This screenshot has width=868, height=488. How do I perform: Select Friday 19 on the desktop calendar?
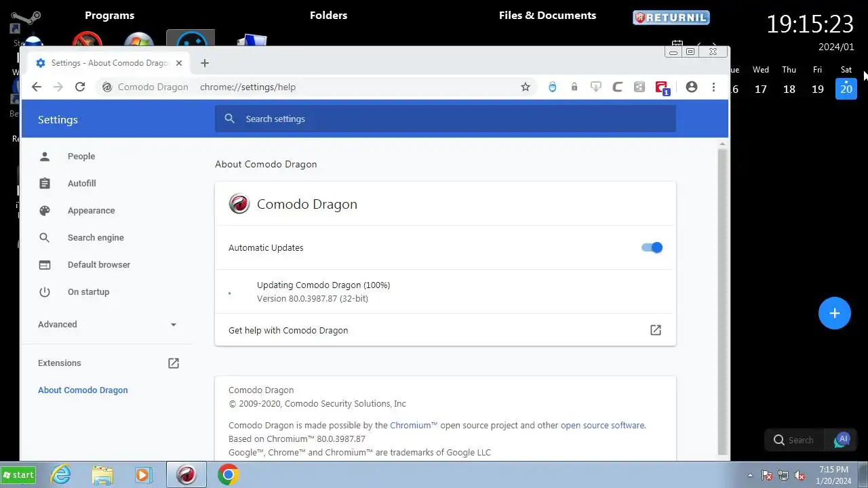(818, 89)
